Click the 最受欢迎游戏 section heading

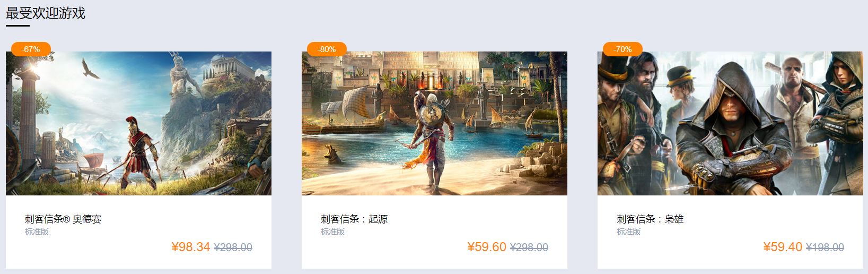[x=46, y=13]
